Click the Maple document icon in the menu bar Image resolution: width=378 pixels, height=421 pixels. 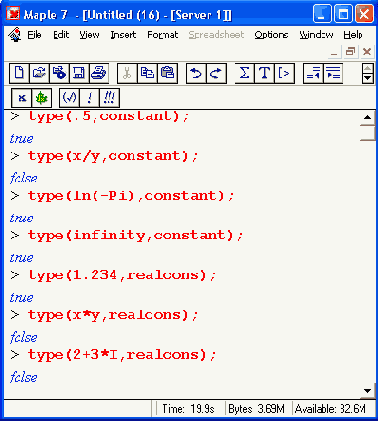[x=15, y=35]
